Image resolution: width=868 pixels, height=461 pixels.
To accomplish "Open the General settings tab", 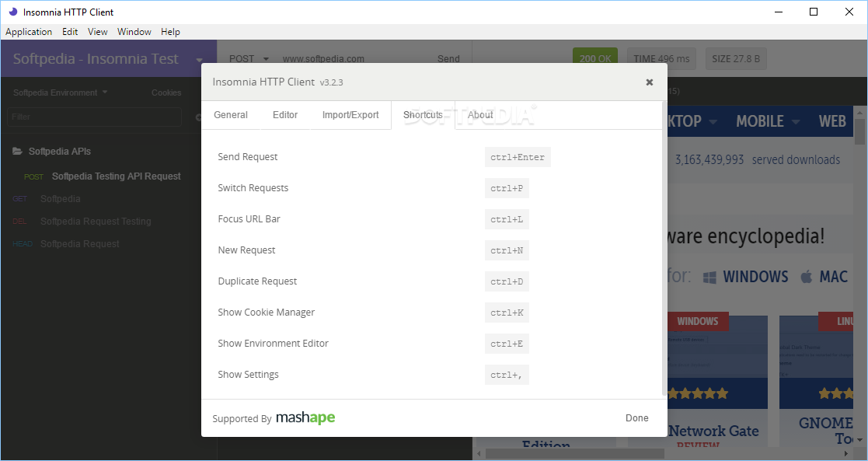I will pyautogui.click(x=230, y=115).
